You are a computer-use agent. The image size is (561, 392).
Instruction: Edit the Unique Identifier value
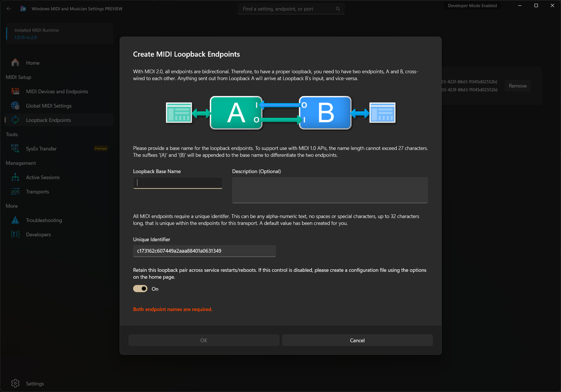[204, 251]
